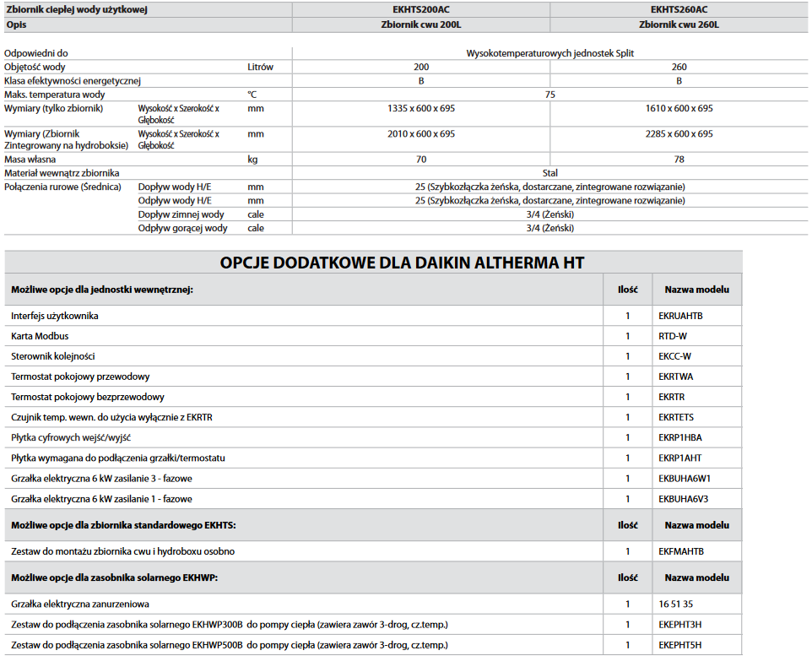The width and height of the screenshot is (812, 656).
Task: Click the 'OPCJE DODATKOWE DLA DAIKIN ALTHERMA HT' heading
Action: coord(402,263)
